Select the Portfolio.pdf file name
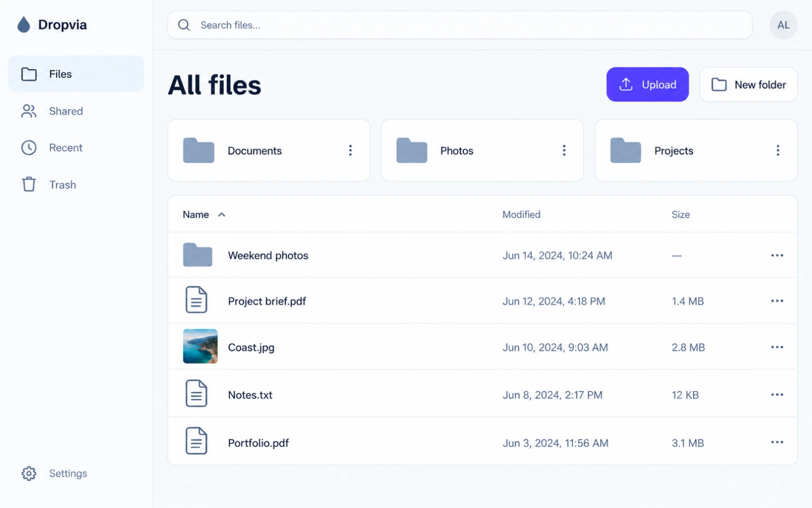 point(258,443)
